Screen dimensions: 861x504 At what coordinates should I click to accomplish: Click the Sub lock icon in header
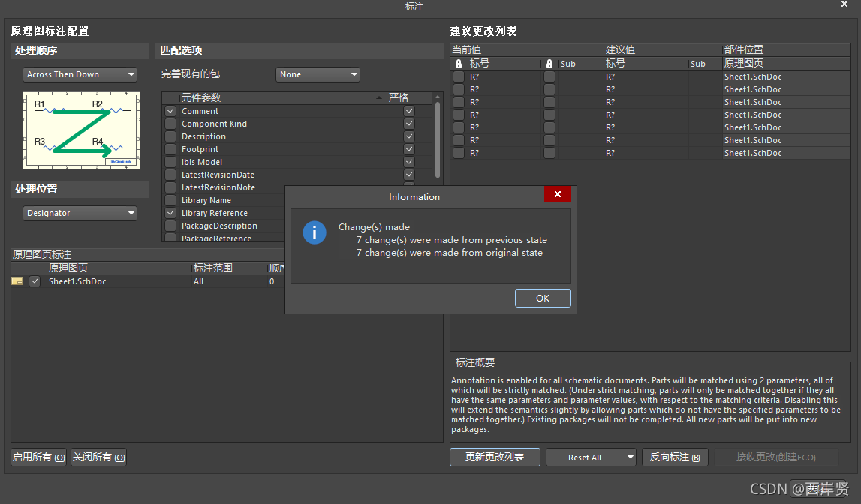[549, 64]
